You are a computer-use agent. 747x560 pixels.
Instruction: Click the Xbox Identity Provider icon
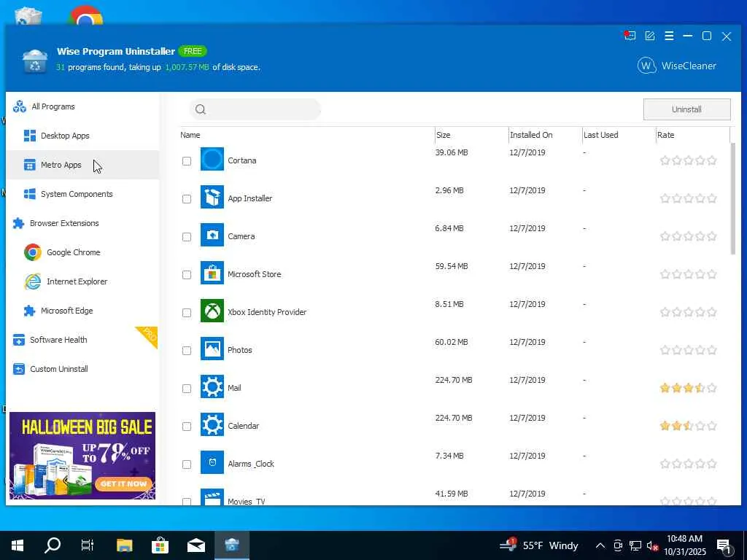coord(212,311)
